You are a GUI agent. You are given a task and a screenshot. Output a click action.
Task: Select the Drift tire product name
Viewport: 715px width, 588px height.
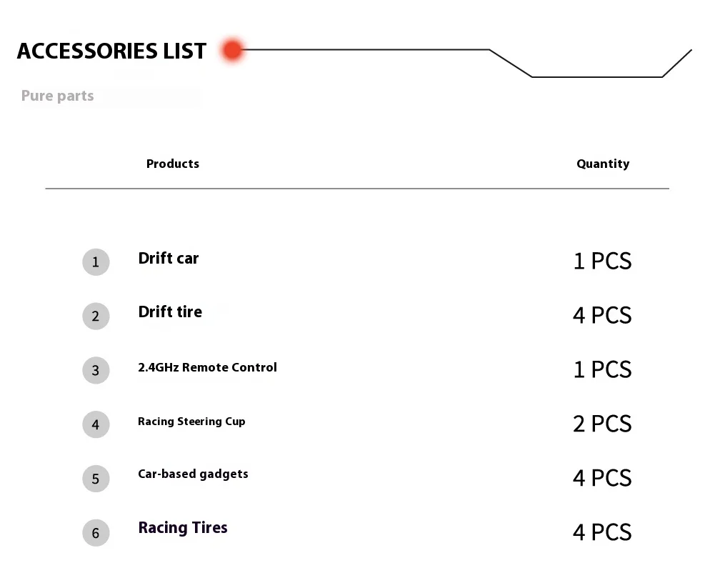tap(170, 312)
